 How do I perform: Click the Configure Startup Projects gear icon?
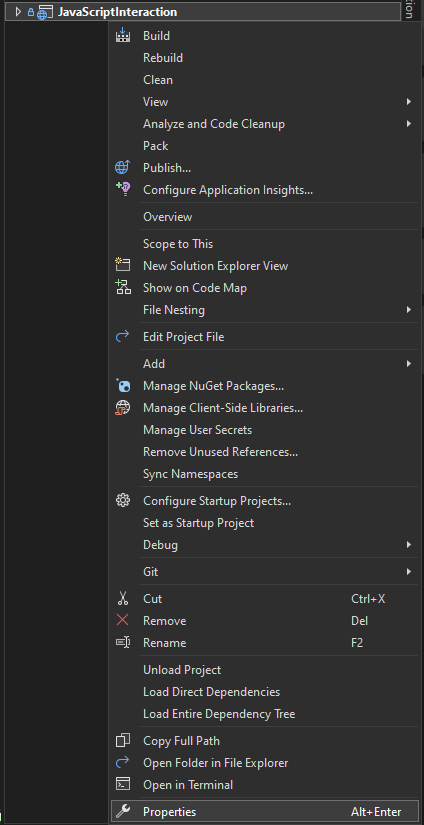(123, 500)
